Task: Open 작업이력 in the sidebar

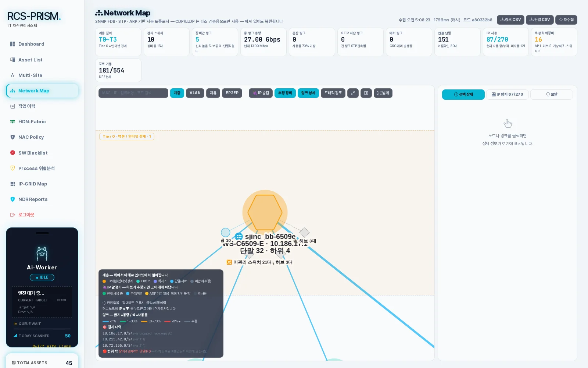Action: click(x=42, y=106)
